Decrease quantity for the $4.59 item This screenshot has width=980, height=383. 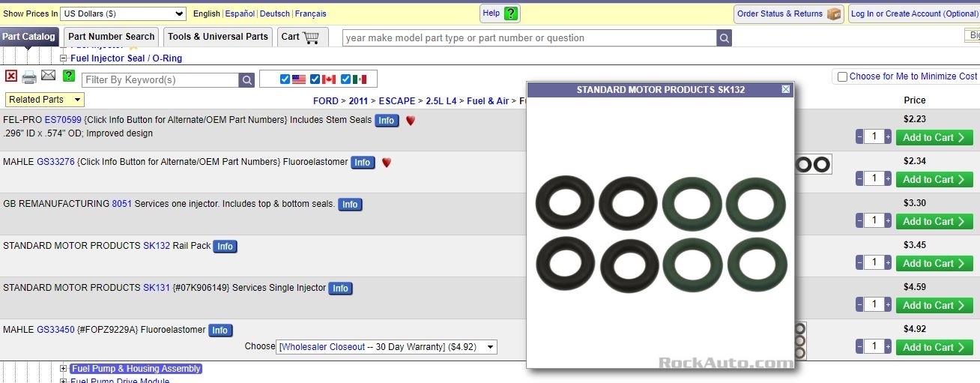tap(859, 305)
